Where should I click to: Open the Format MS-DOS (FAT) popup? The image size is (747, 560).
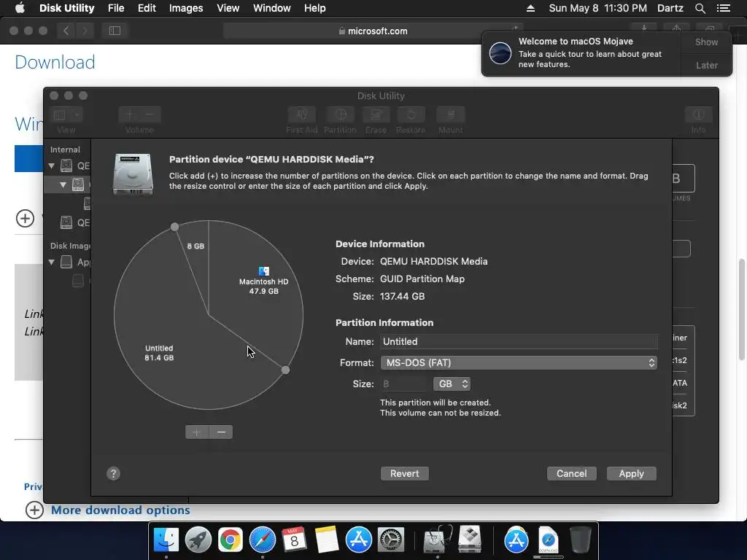[519, 363]
